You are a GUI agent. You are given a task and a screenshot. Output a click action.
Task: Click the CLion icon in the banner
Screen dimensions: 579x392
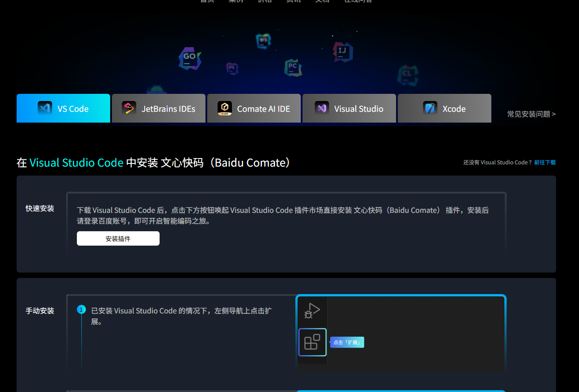[x=407, y=75]
